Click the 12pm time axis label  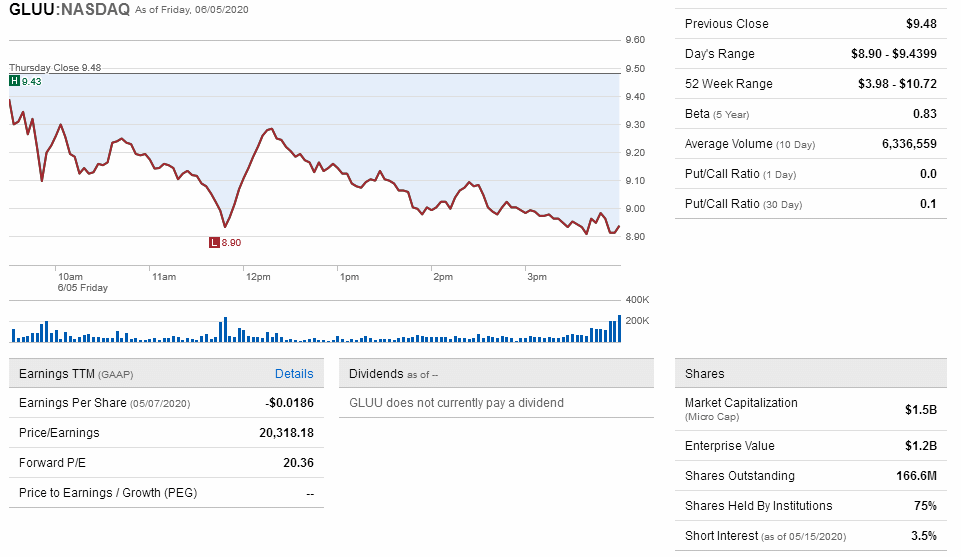click(258, 277)
